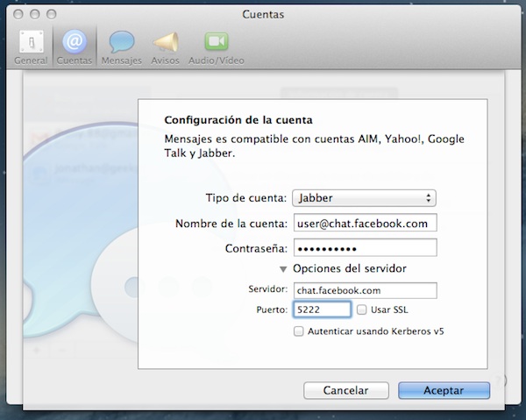
Task: Close the Cuentas window
Action: 18,14
